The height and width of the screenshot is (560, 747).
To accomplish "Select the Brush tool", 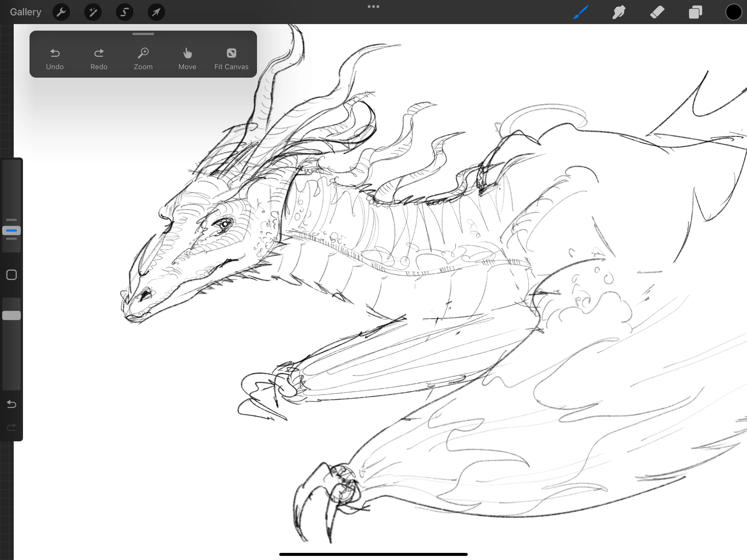I will coord(580,13).
